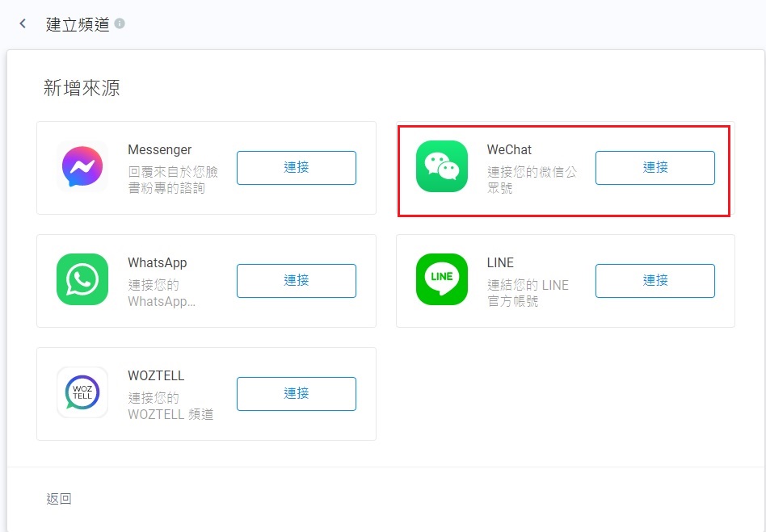Click the description 連結您的 LINE 官方帳號
Screen dimensions: 766x532
[528, 293]
